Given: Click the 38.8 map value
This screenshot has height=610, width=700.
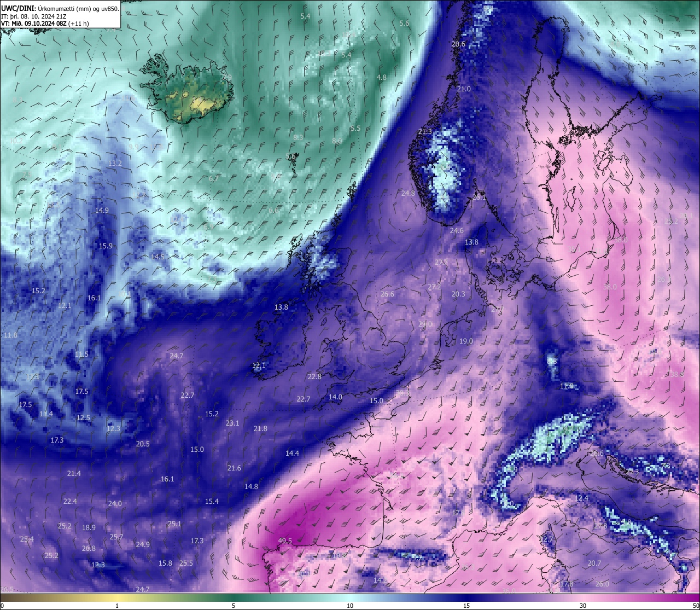Looking at the screenshot, I should tap(677, 374).
